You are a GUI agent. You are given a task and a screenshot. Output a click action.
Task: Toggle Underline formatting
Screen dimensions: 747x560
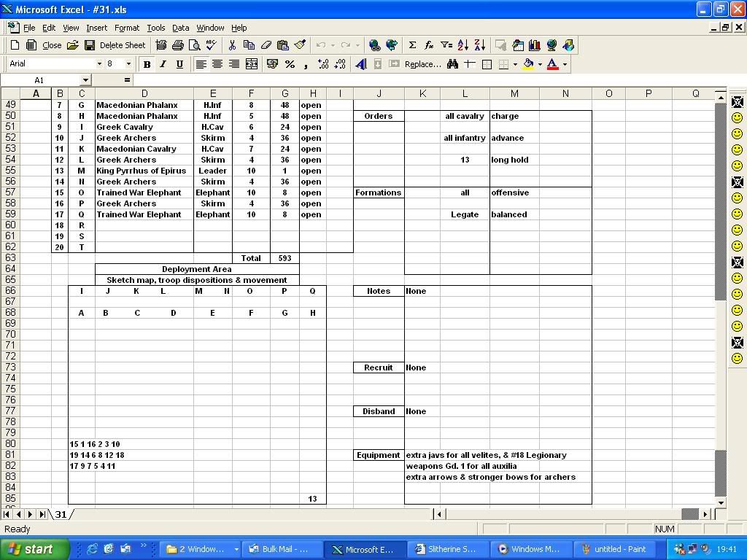tap(179, 64)
